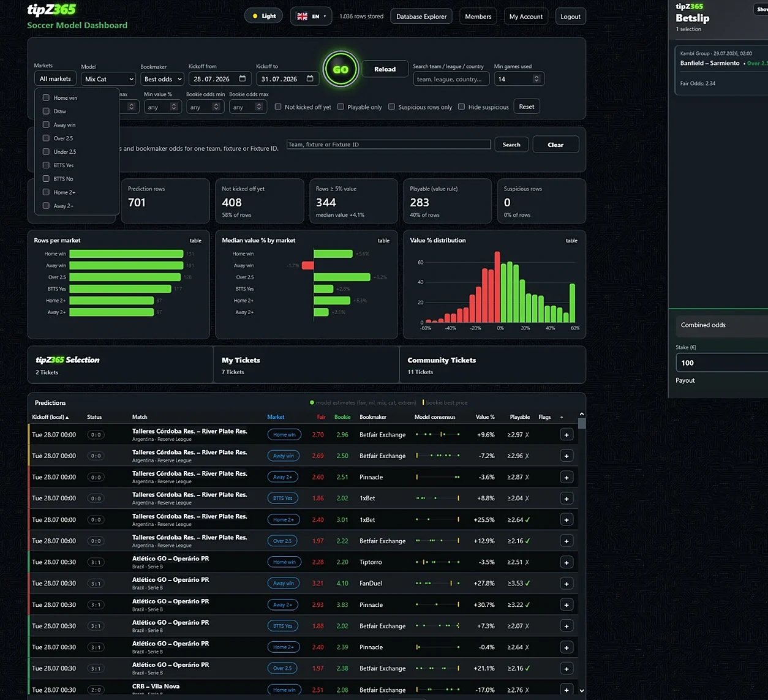Open the Members page

click(x=478, y=17)
